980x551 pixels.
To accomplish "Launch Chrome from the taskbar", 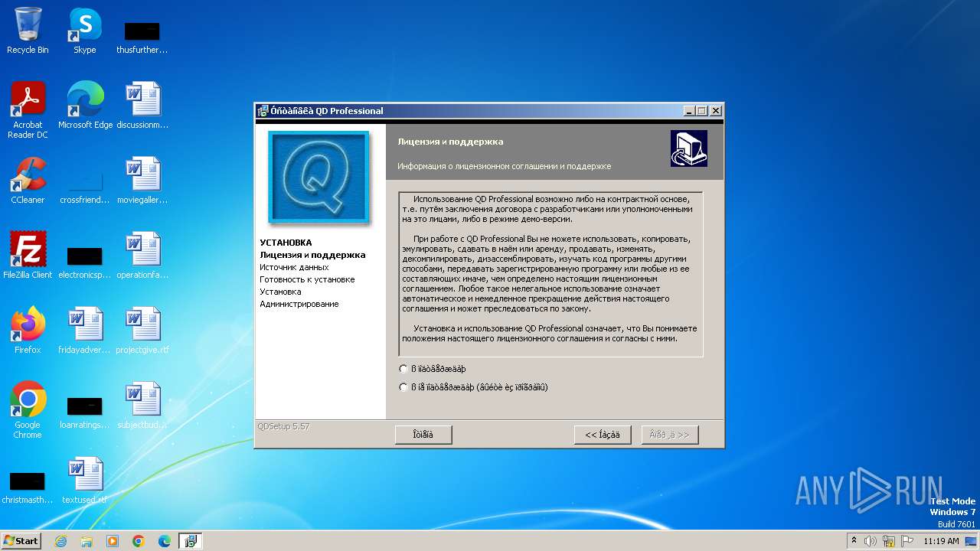I will pyautogui.click(x=139, y=541).
